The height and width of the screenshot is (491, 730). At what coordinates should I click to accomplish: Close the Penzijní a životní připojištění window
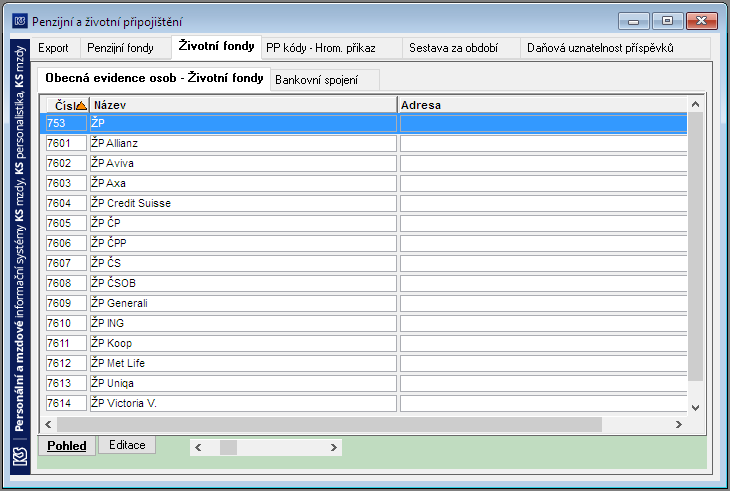click(702, 21)
